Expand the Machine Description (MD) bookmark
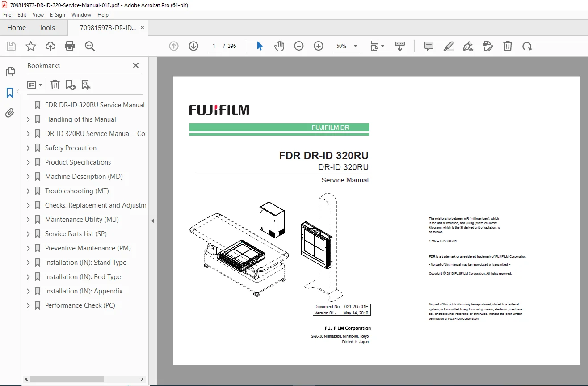Screen dimensions: 588x386 point(28,177)
